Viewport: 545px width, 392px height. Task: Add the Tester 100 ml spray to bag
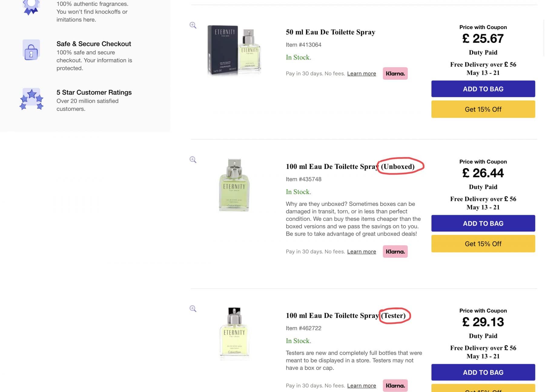[483, 372]
